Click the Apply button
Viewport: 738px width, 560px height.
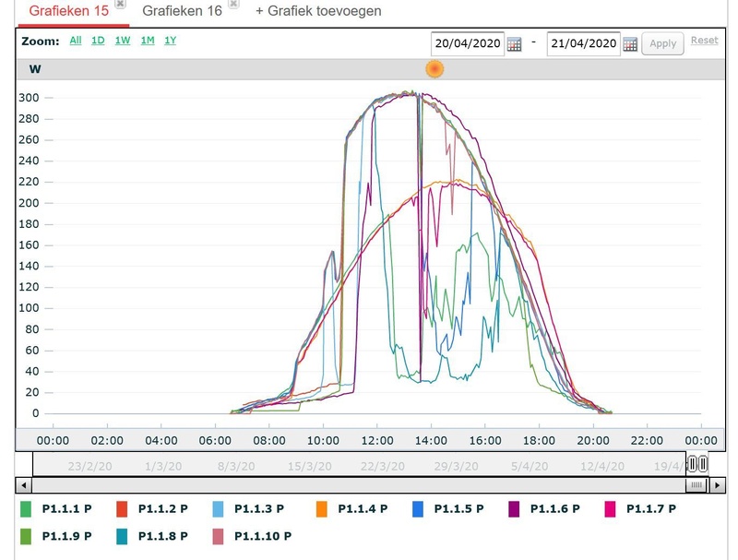(662, 43)
